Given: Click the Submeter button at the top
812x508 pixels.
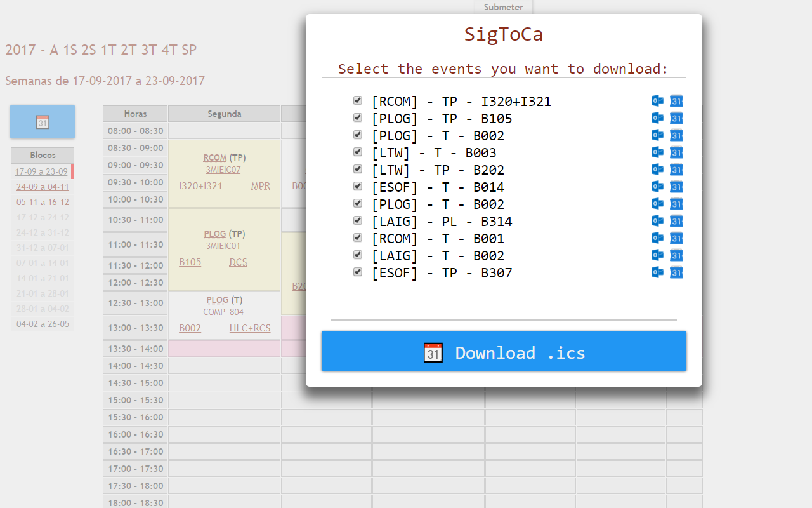Looking at the screenshot, I should pos(503,7).
